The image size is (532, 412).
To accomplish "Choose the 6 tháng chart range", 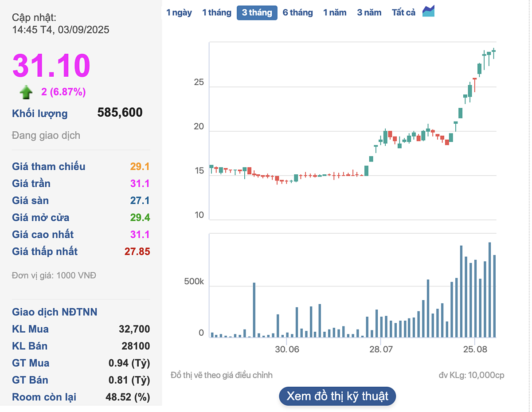I will (x=297, y=12).
